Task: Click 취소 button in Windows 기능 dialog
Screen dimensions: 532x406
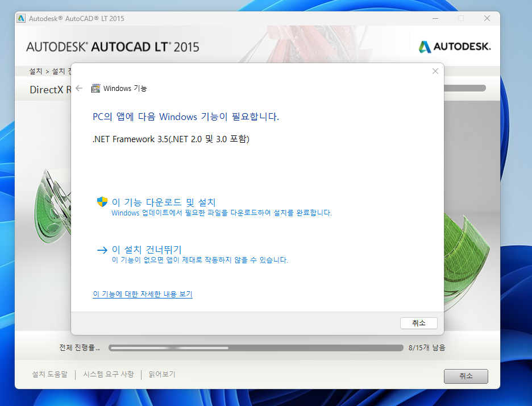Action: point(419,323)
